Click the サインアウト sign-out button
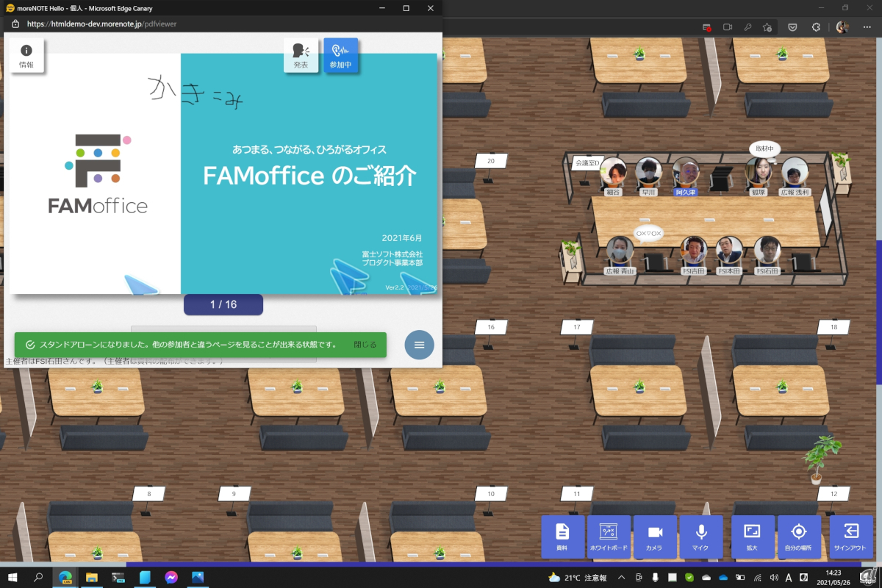 tap(850, 537)
